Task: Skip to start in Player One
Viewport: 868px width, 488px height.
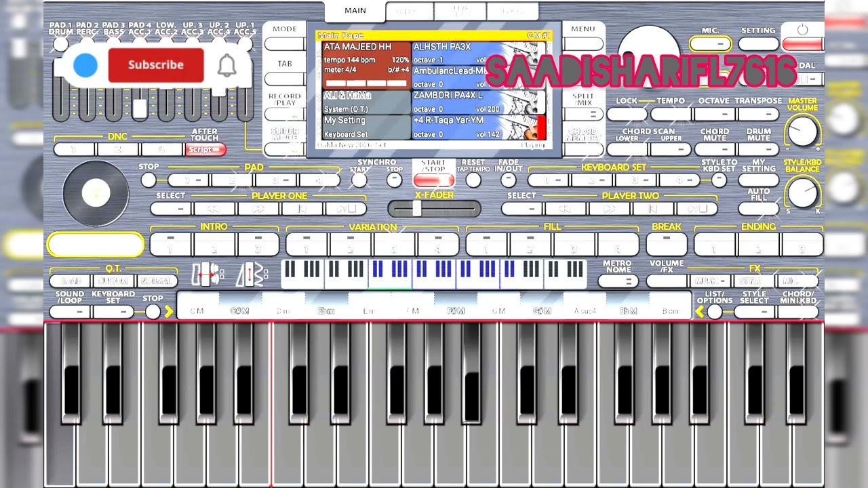Action: click(302, 209)
